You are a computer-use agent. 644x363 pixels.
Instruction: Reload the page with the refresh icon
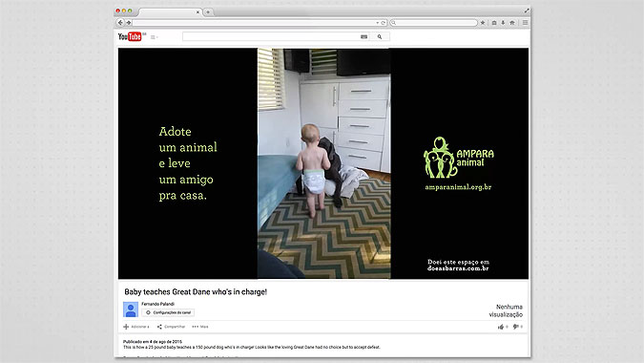(x=383, y=23)
